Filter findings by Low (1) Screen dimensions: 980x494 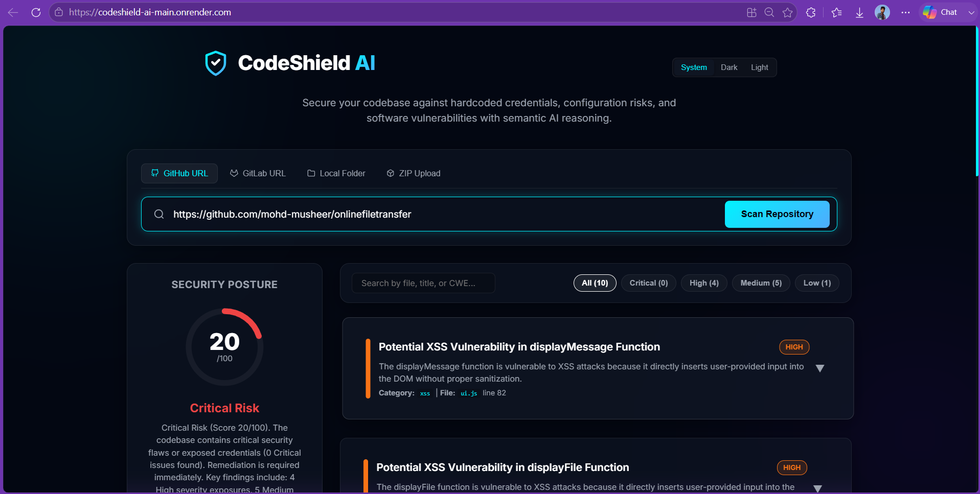point(817,283)
